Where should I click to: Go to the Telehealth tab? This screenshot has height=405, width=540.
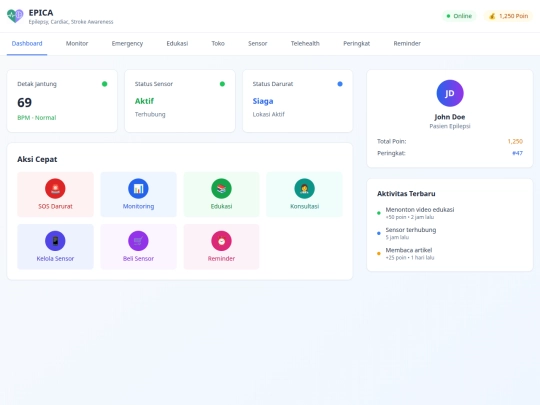tap(305, 43)
